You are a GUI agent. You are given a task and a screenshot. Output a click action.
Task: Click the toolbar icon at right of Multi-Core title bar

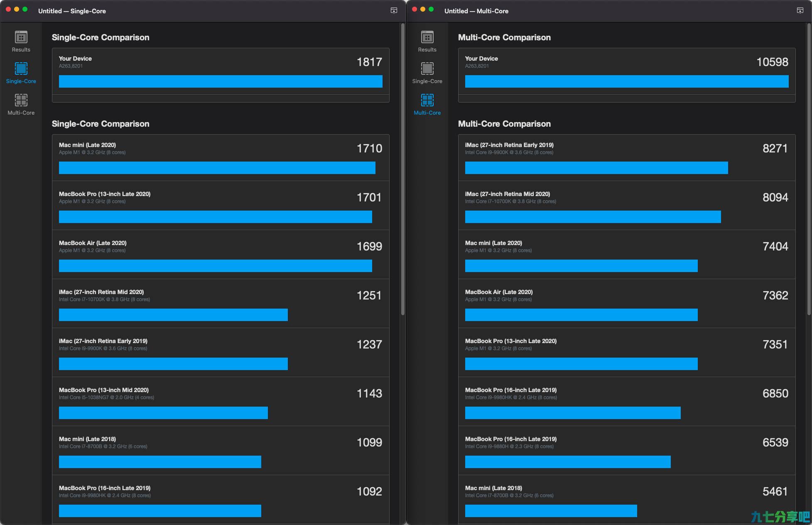800,10
